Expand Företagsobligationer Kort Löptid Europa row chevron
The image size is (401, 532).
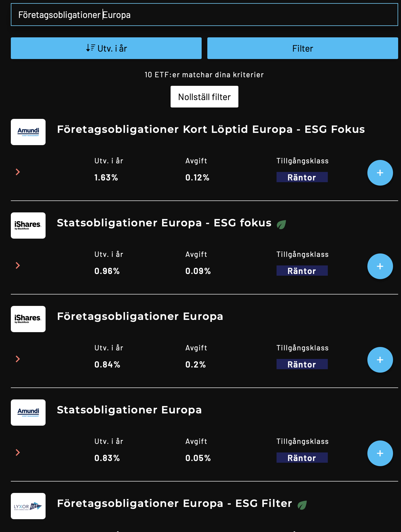[18, 172]
